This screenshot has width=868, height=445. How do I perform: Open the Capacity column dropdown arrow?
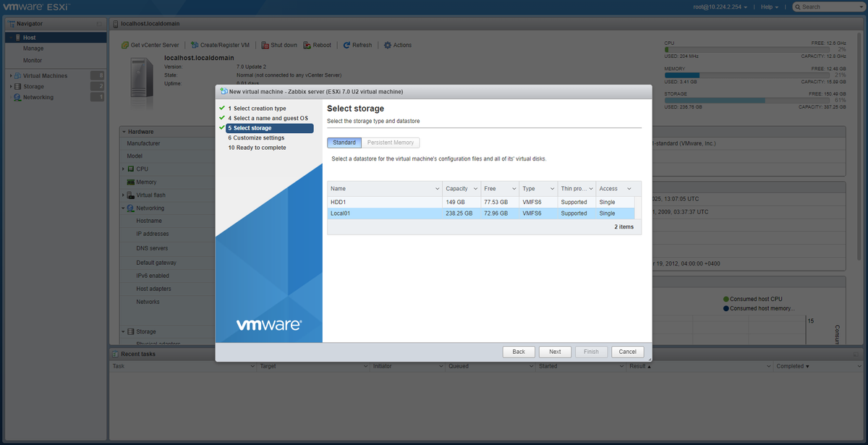475,189
